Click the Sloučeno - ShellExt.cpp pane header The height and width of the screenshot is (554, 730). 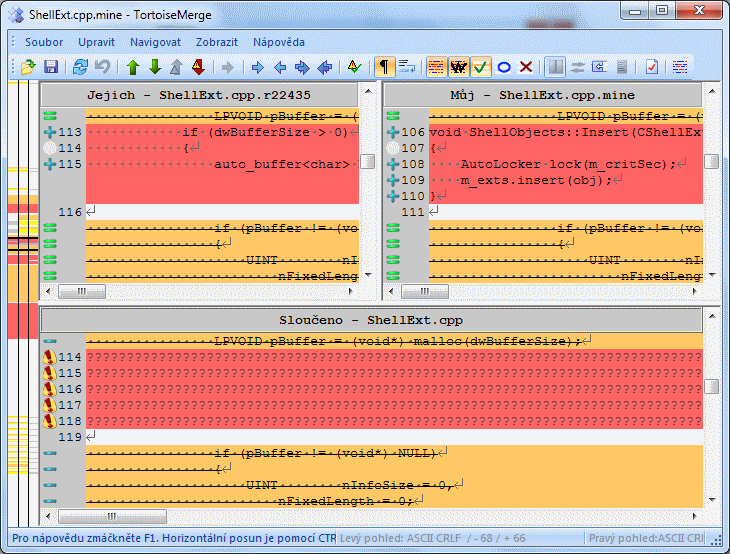pos(371,320)
